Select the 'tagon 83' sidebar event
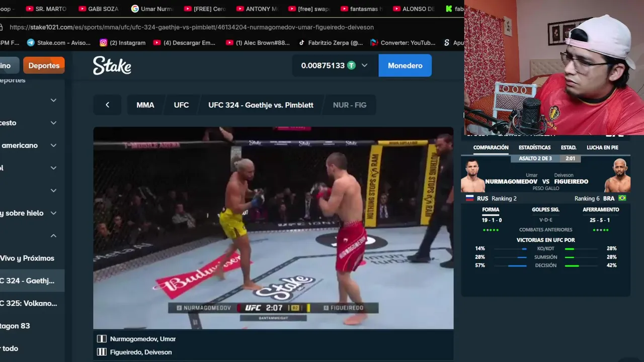 (15, 326)
